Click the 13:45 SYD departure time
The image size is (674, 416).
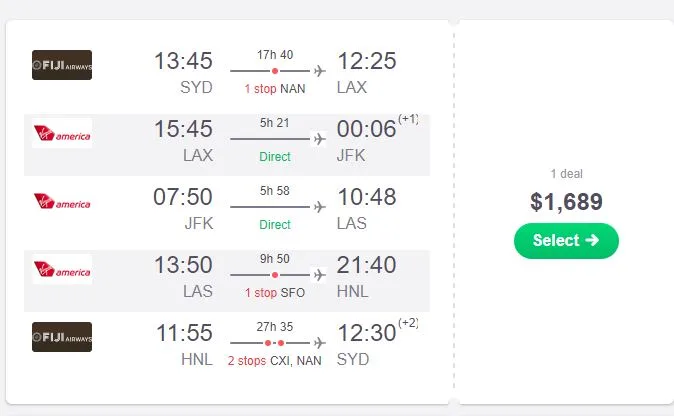(x=183, y=61)
